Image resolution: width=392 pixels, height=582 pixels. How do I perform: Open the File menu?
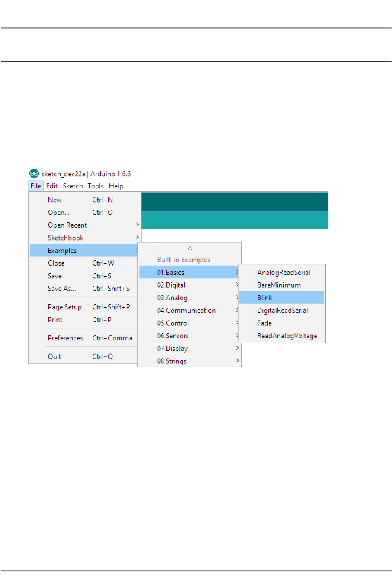click(x=36, y=186)
